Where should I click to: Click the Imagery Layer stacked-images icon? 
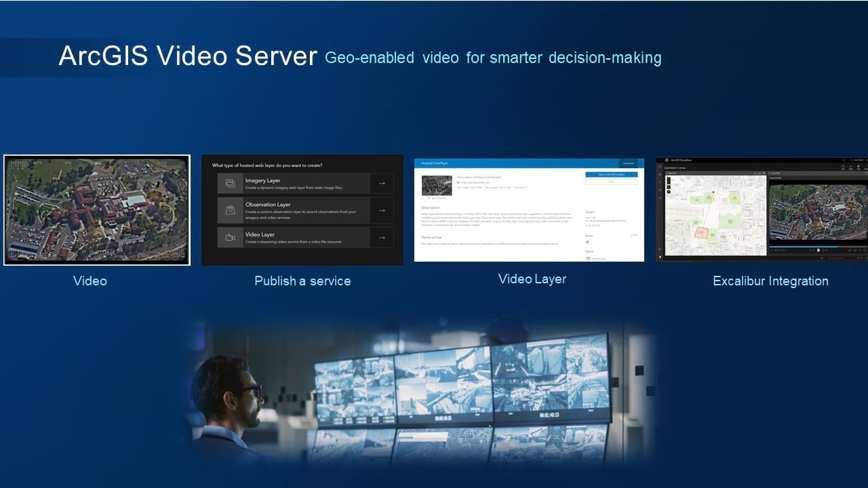click(x=231, y=183)
